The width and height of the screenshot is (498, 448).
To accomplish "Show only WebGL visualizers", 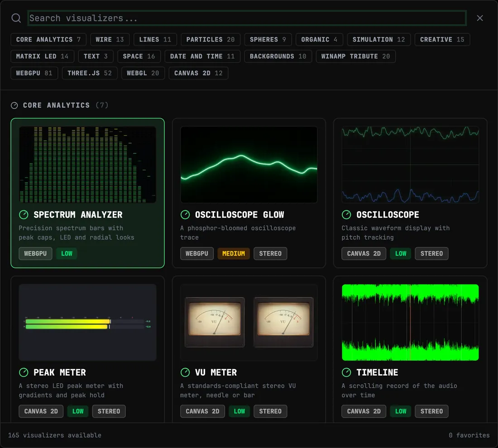I will (143, 73).
